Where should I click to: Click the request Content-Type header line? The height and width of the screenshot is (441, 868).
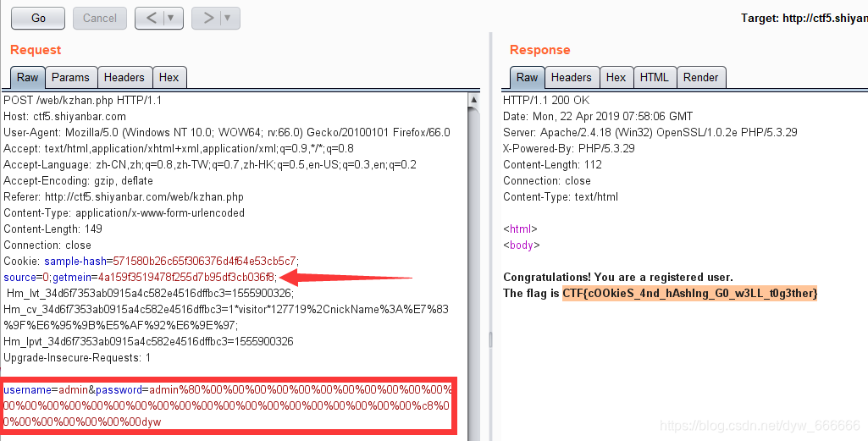[124, 212]
